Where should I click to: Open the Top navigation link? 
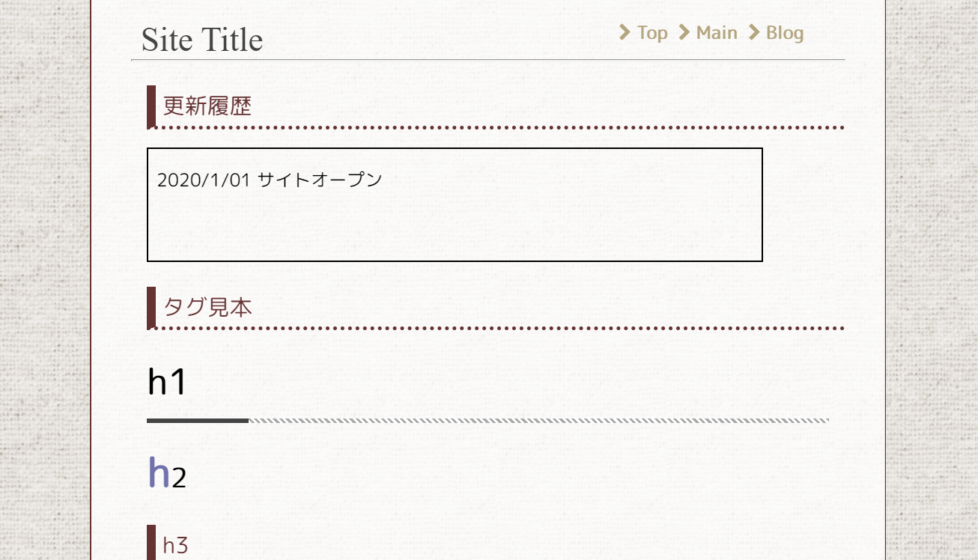[x=652, y=33]
